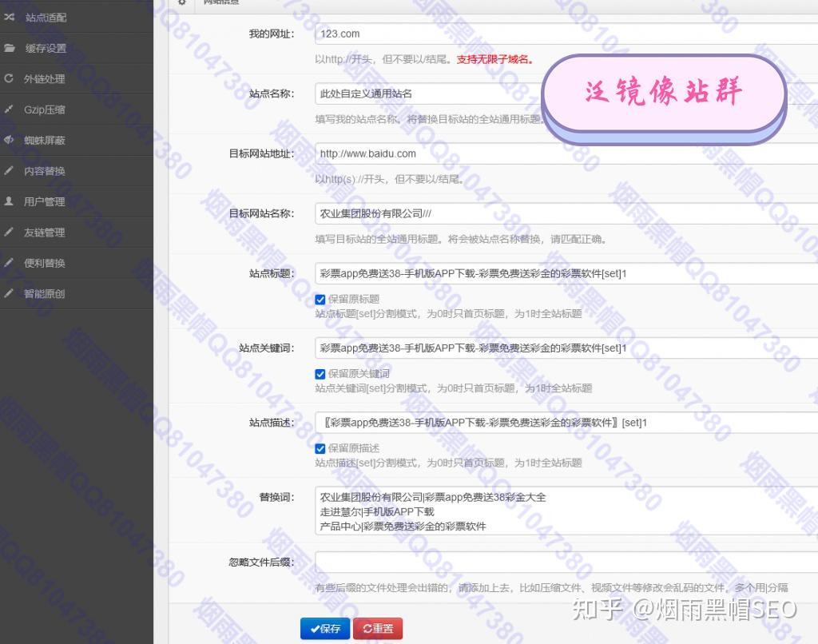Click inside the 替换词 text area
This screenshot has width=818, height=644.
[566, 511]
